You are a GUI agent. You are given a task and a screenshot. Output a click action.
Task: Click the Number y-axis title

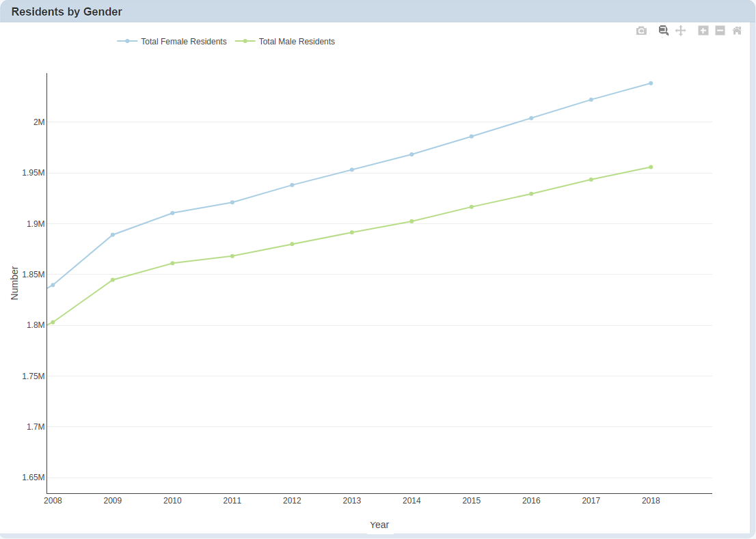15,283
